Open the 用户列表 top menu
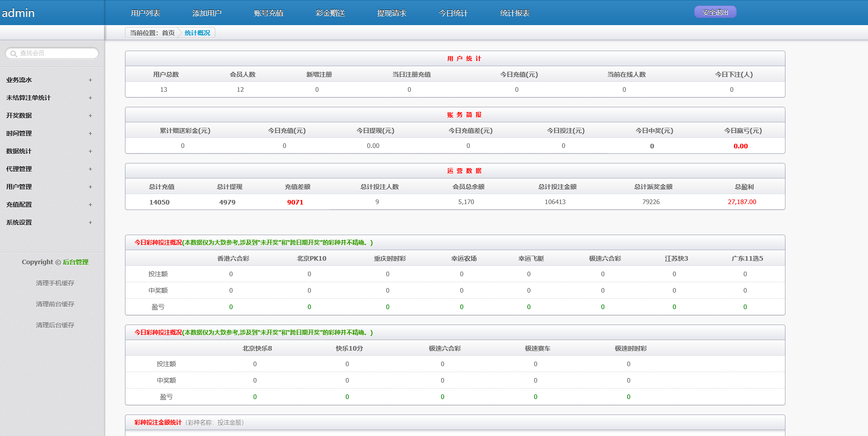The width and height of the screenshot is (868, 436). pos(146,13)
